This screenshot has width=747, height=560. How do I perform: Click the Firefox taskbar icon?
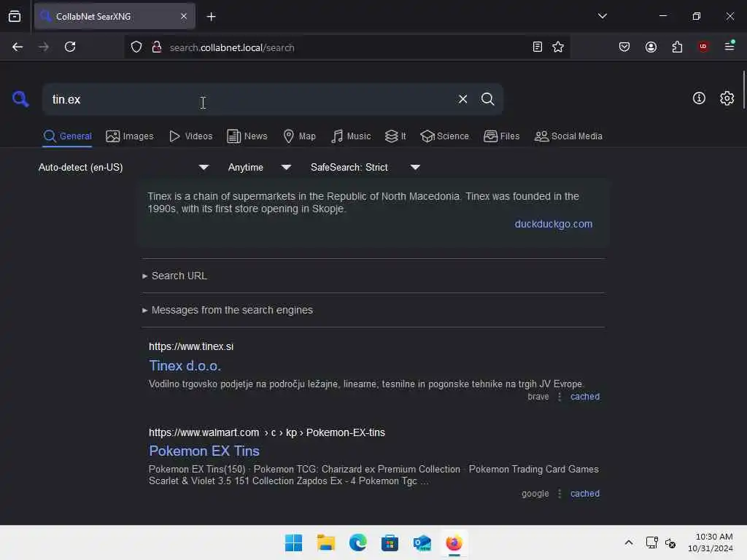[x=454, y=542]
